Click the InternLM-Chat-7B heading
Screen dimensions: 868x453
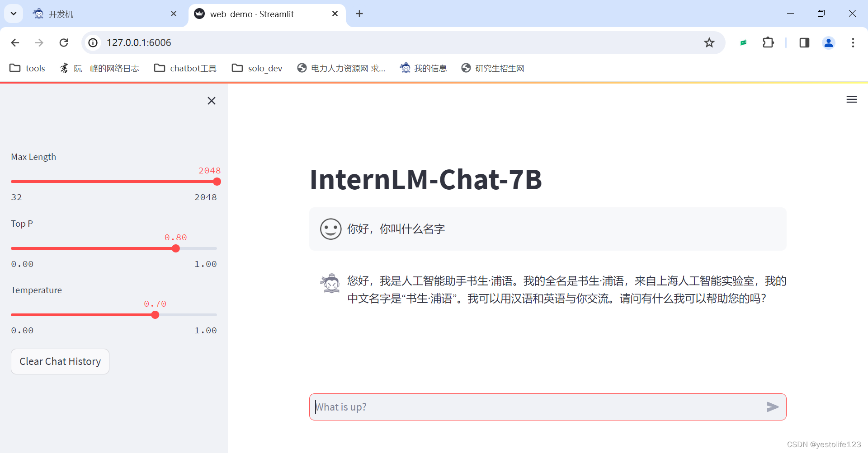click(x=425, y=179)
